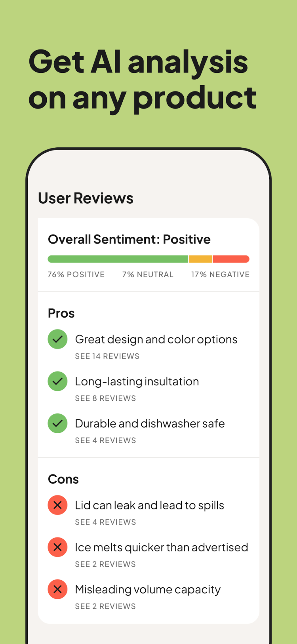Select the red X beside Misleading volume capacity
297x644 pixels.
(57, 589)
